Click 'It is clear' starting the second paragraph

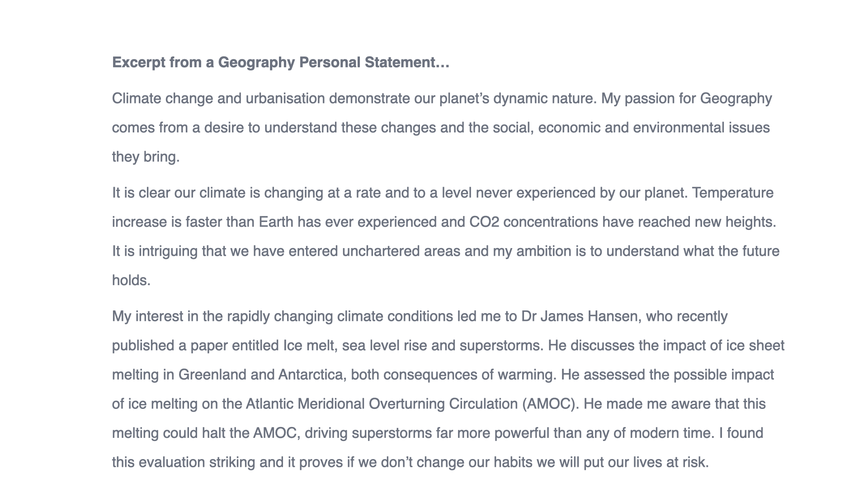pyautogui.click(x=141, y=193)
